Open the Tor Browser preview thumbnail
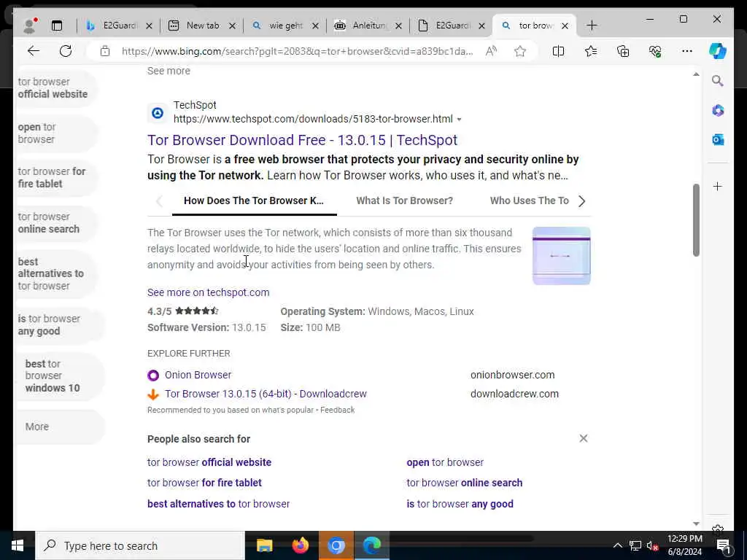Image resolution: width=747 pixels, height=560 pixels. [x=561, y=256]
